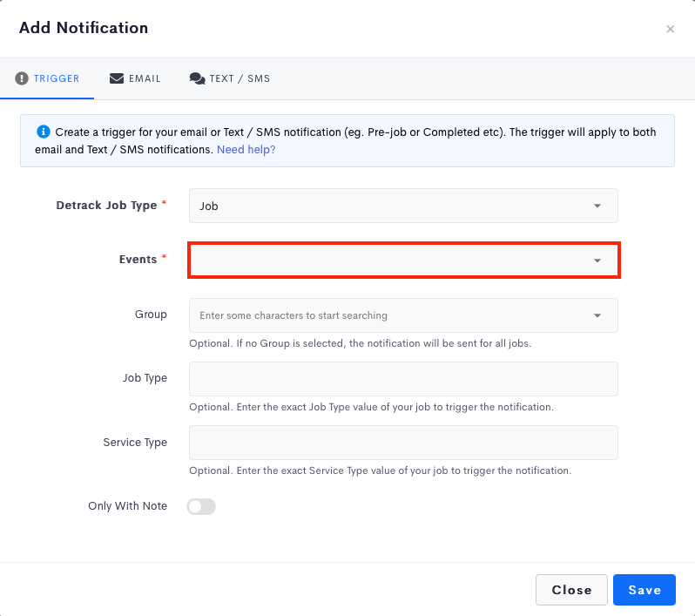Click the Detrack Job Type dropdown arrow
Viewport: 695px width, 616px height.
[597, 206]
